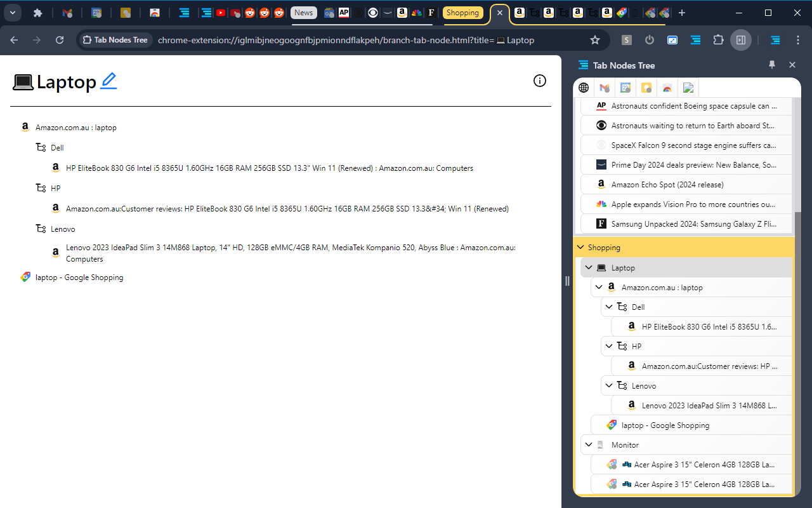Screen dimensions: 812x508
Task: Click the Amazon.com.au : laptop link
Action: (x=76, y=127)
